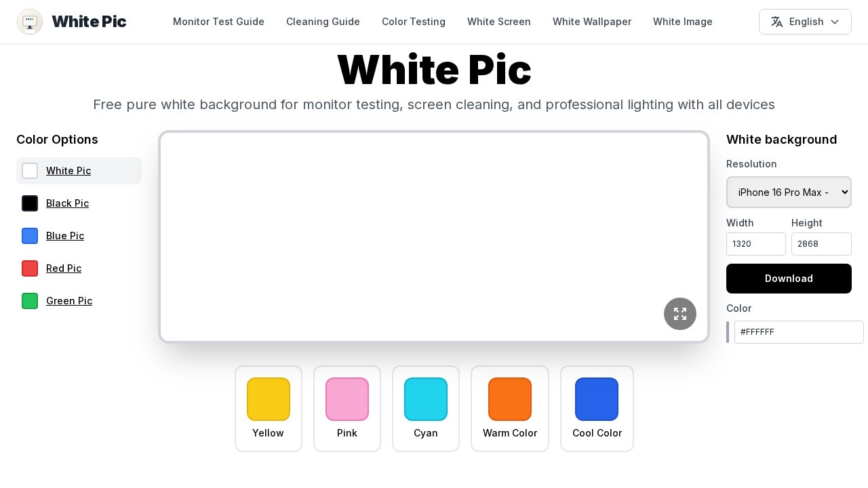Click the hex color code field
This screenshot has width=868, height=488.
(798, 332)
